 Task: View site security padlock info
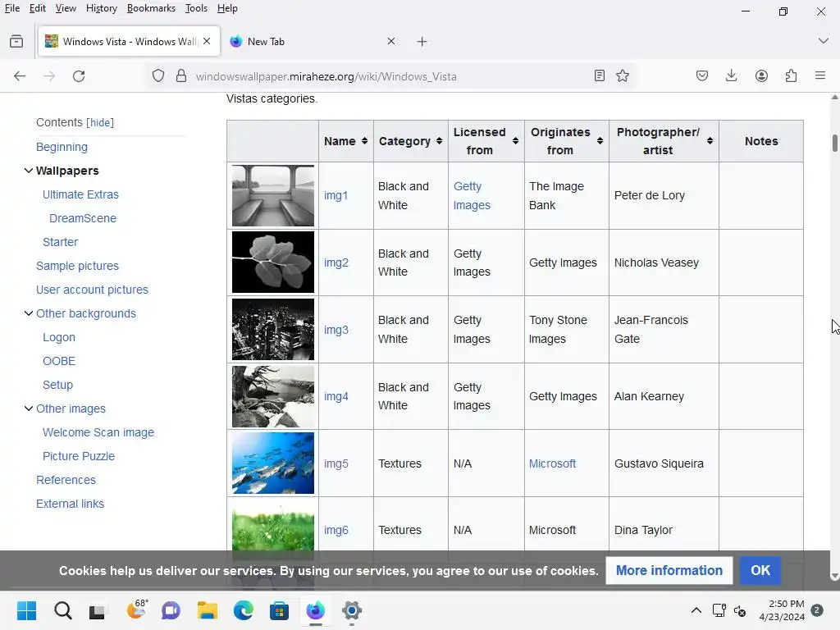(181, 76)
